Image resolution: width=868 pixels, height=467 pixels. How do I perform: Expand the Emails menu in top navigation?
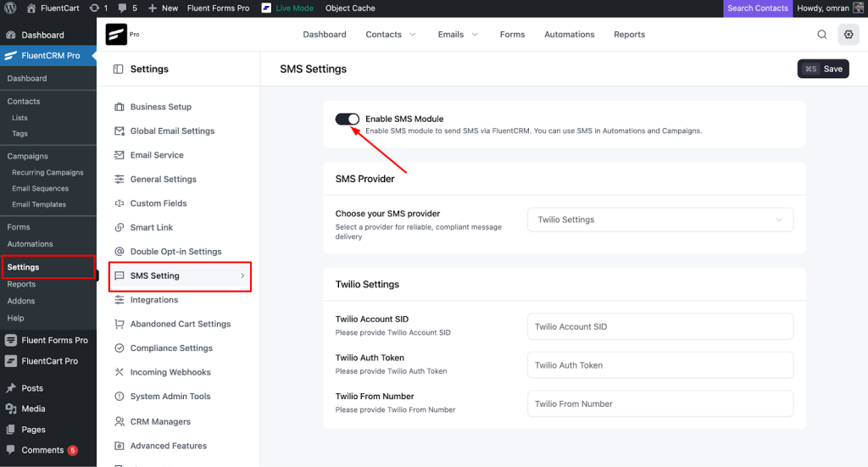tap(458, 35)
